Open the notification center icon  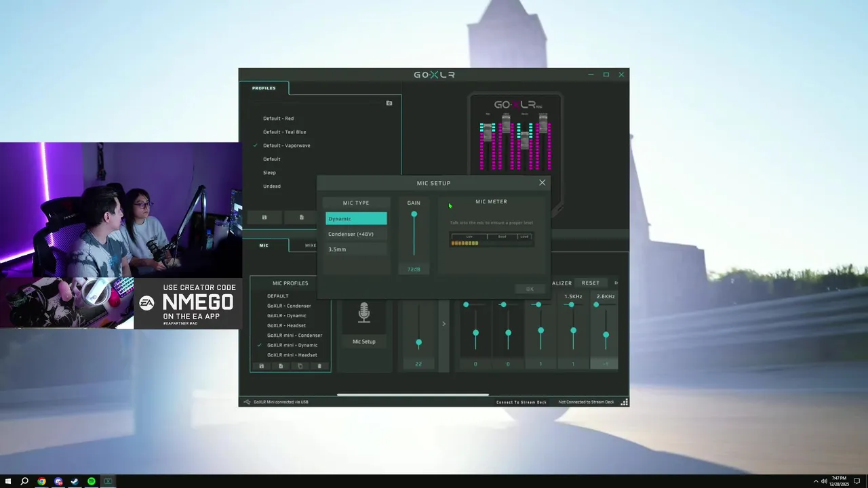click(857, 481)
